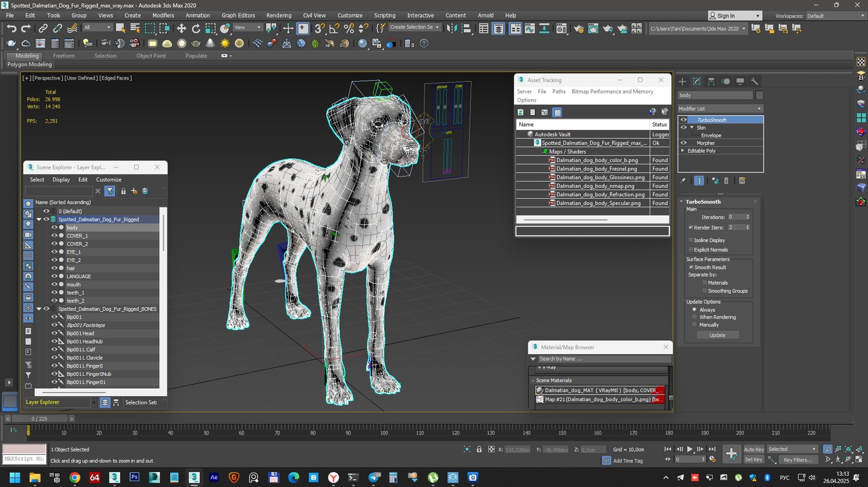Open Chrome from the Windows taskbar
The width and height of the screenshot is (868, 487).
tap(75, 478)
